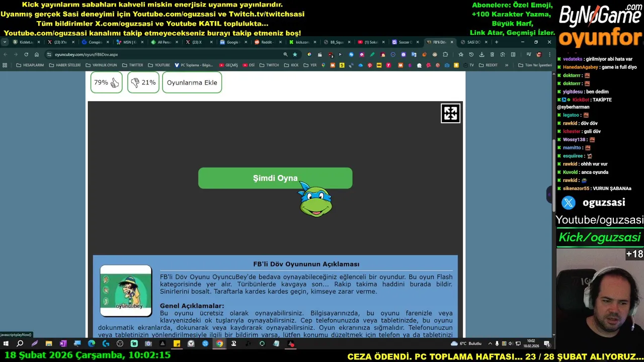Switch to the MSN tab
Viewport: 644px width, 362px height.
(x=129, y=42)
